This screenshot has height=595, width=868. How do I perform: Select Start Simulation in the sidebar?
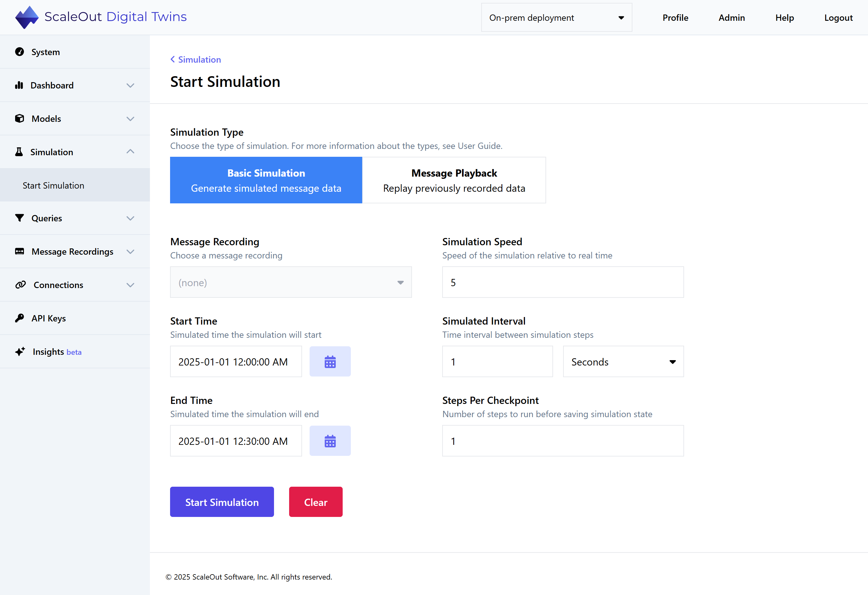click(x=75, y=185)
